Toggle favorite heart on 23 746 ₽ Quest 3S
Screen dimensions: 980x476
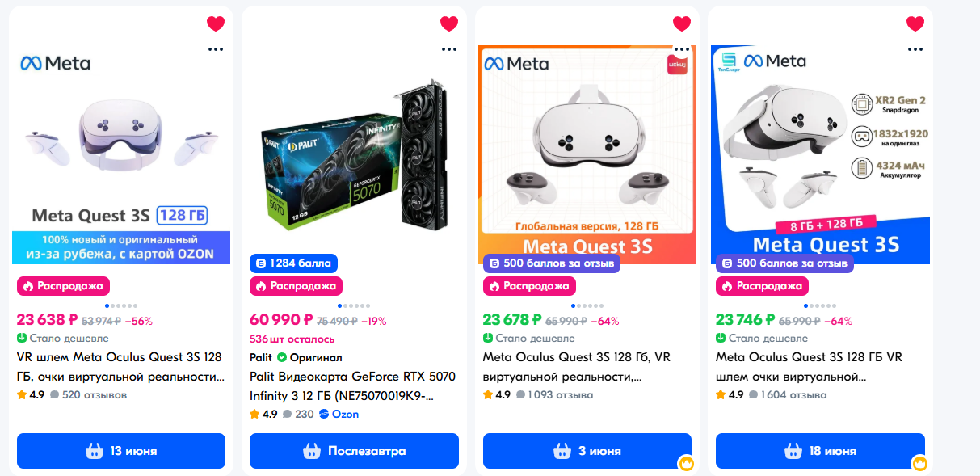click(915, 23)
